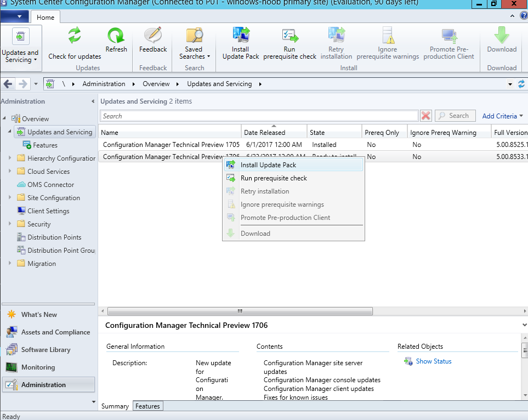This screenshot has height=420, width=528.
Task: Switch to the Summary details tab
Action: (115, 406)
